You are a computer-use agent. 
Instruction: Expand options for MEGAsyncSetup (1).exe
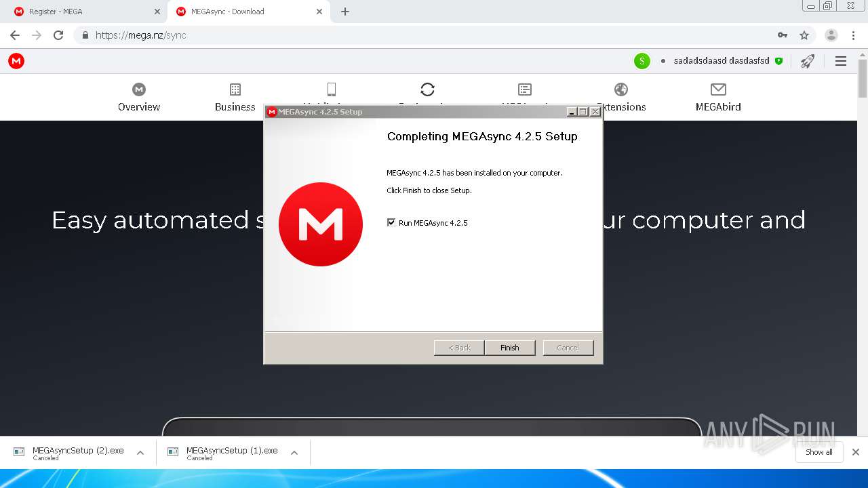tap(294, 453)
